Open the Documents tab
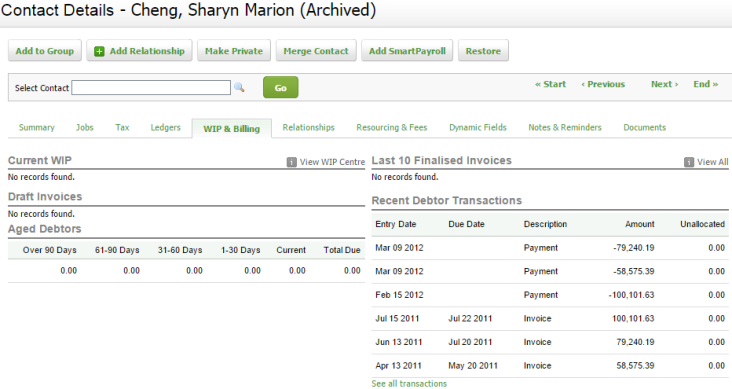This screenshot has height=389, width=732. pyautogui.click(x=645, y=127)
